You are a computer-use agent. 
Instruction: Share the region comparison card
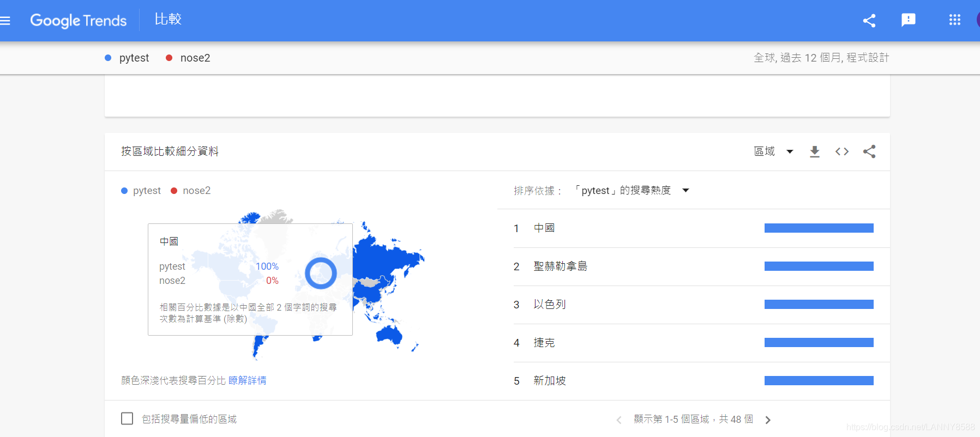pyautogui.click(x=869, y=151)
